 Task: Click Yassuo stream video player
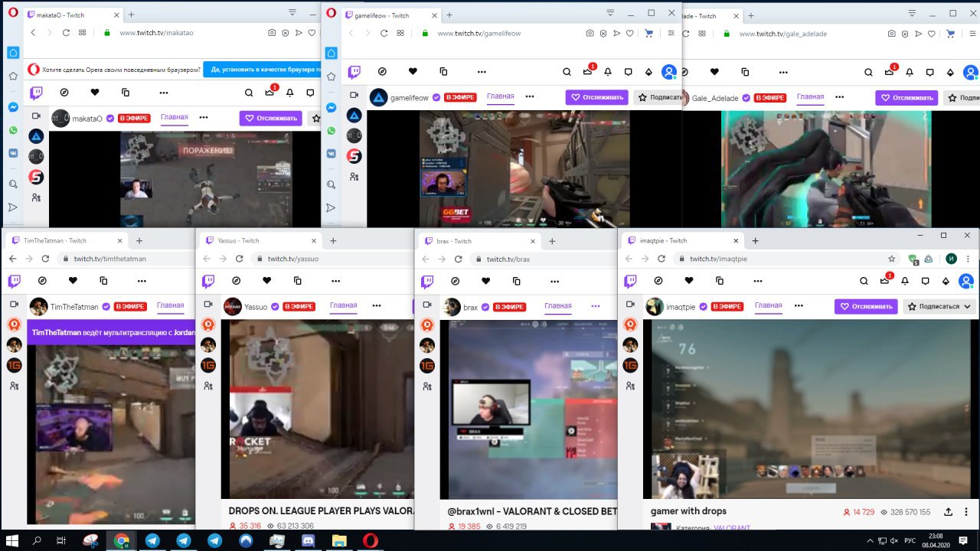point(318,409)
